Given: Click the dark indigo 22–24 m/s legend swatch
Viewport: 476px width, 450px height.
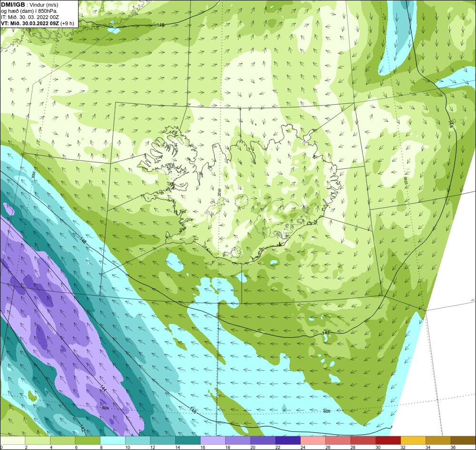Looking at the screenshot, I should (x=288, y=440).
